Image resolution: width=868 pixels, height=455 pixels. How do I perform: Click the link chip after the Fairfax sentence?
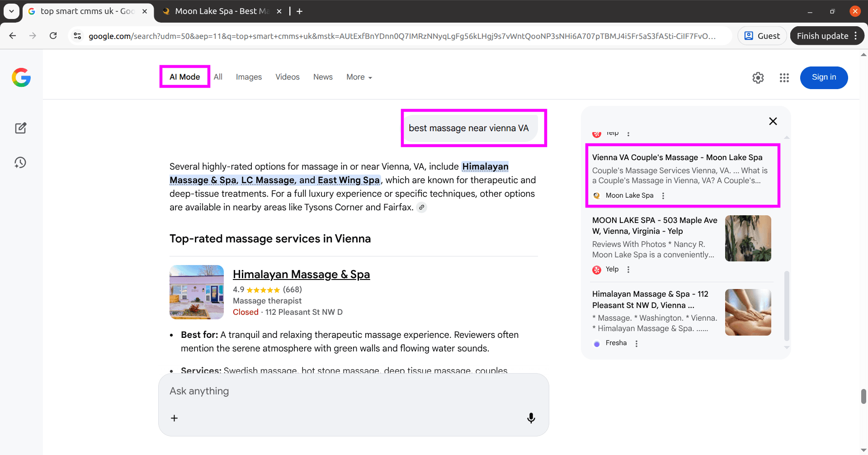(x=422, y=207)
